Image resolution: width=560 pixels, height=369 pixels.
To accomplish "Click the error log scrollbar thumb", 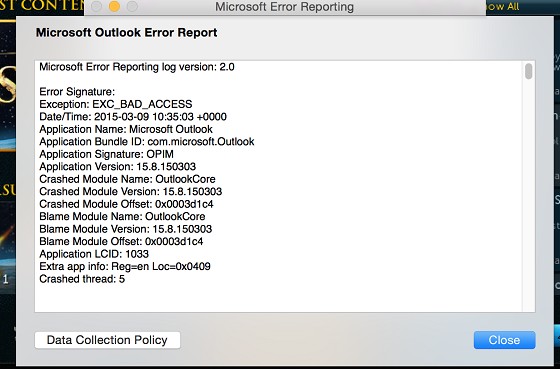I will (529, 71).
